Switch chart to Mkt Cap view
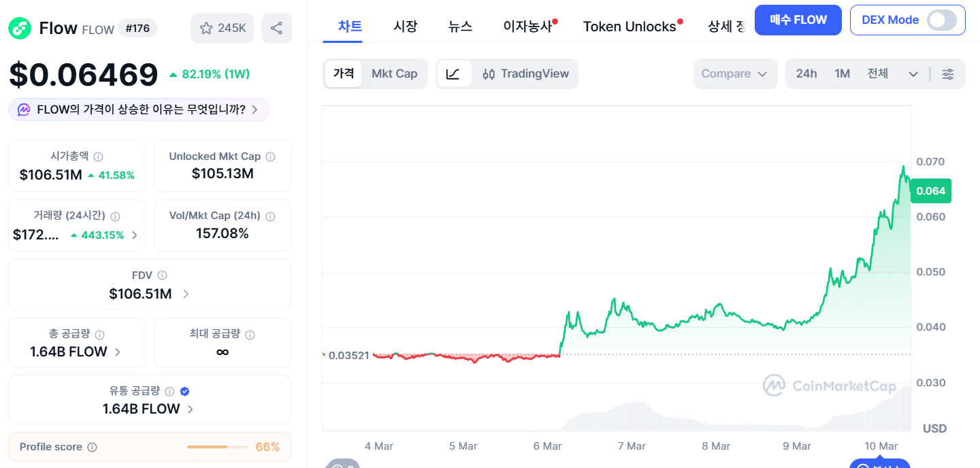The height and width of the screenshot is (468, 980). click(395, 73)
